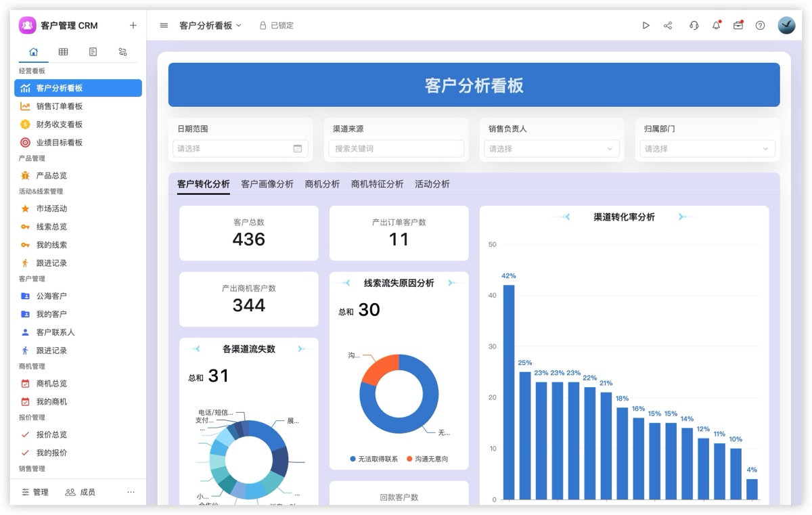Click the calendar icon in 日期范围 field
The image size is (812, 515).
tap(297, 148)
